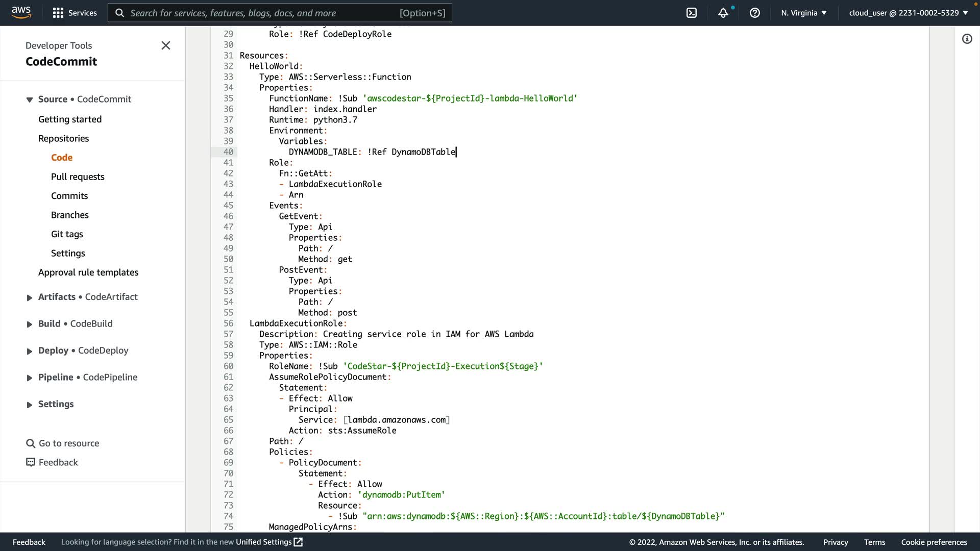Select Branches in the navigation
Image resolution: width=980 pixels, height=551 pixels.
coord(70,215)
